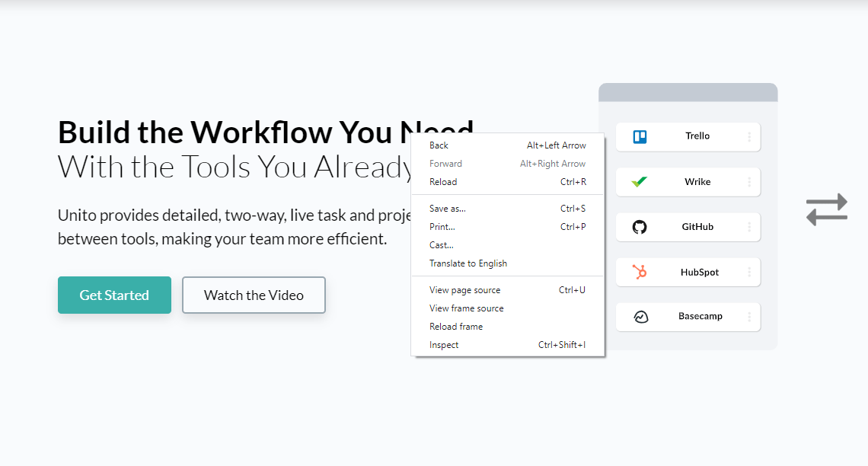
Task: Click the HubSpot orange sprocket icon
Action: point(640,272)
